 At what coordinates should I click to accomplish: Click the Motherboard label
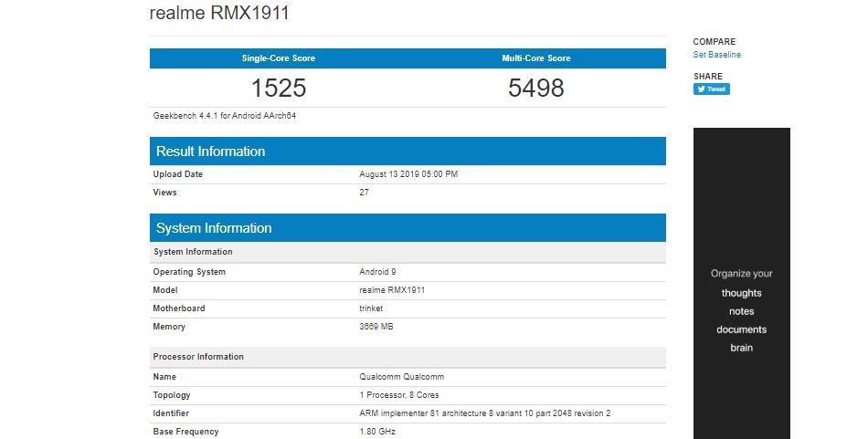(x=179, y=308)
